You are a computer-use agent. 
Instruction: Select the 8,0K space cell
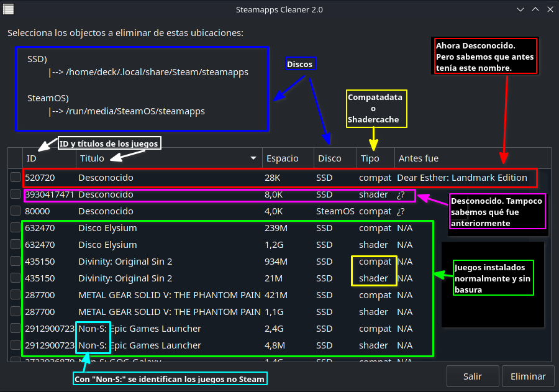274,194
